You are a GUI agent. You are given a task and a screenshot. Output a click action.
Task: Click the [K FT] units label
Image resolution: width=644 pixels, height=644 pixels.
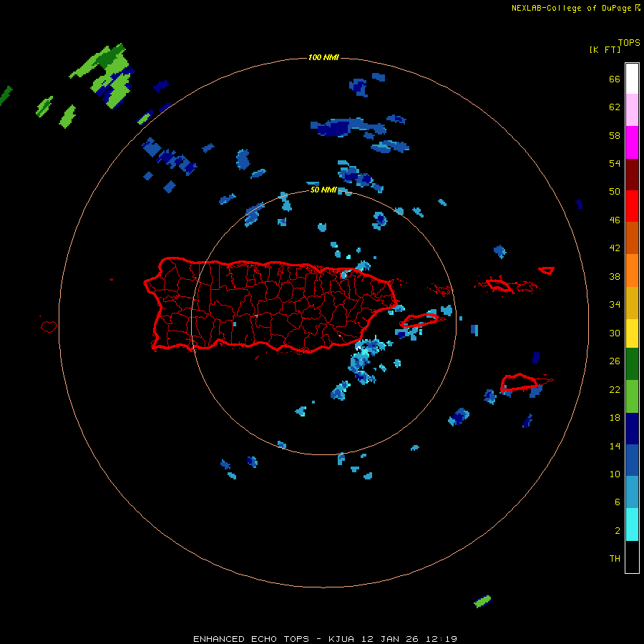click(x=605, y=49)
